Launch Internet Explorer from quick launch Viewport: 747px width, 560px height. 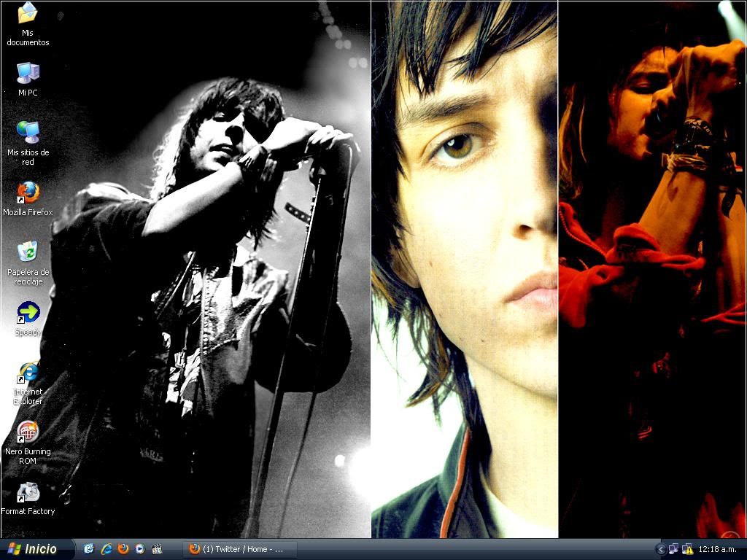(x=107, y=549)
